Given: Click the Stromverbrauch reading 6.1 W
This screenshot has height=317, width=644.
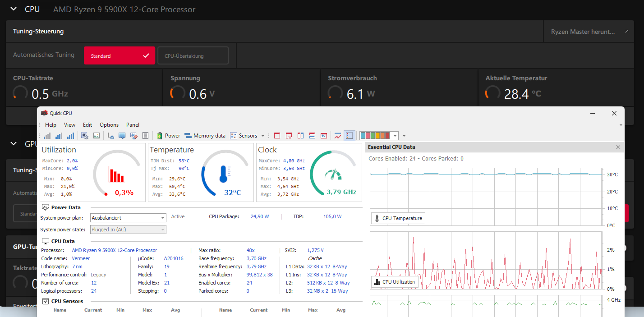Looking at the screenshot, I should (x=361, y=94).
